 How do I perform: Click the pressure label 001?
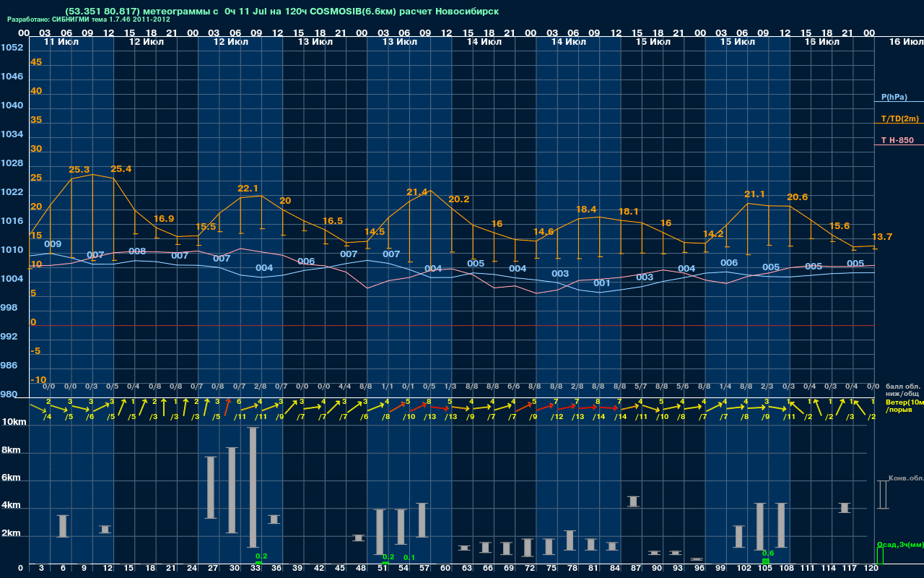click(x=602, y=283)
